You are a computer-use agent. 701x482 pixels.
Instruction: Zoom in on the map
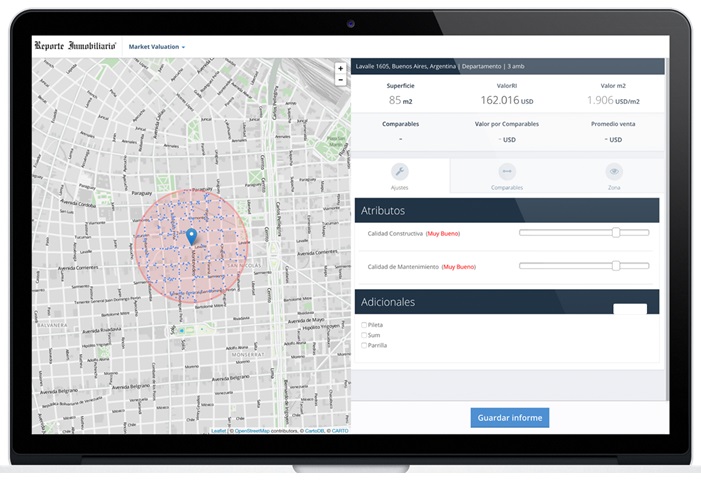pyautogui.click(x=340, y=69)
